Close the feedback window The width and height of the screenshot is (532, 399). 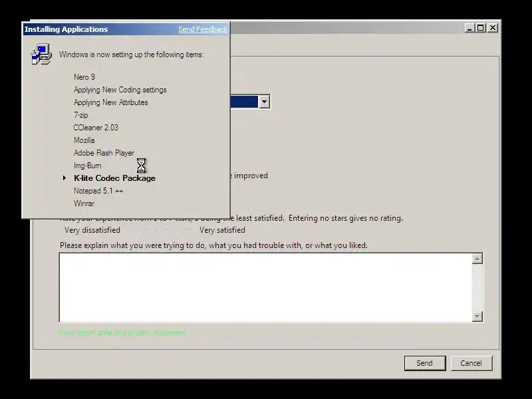(493, 28)
